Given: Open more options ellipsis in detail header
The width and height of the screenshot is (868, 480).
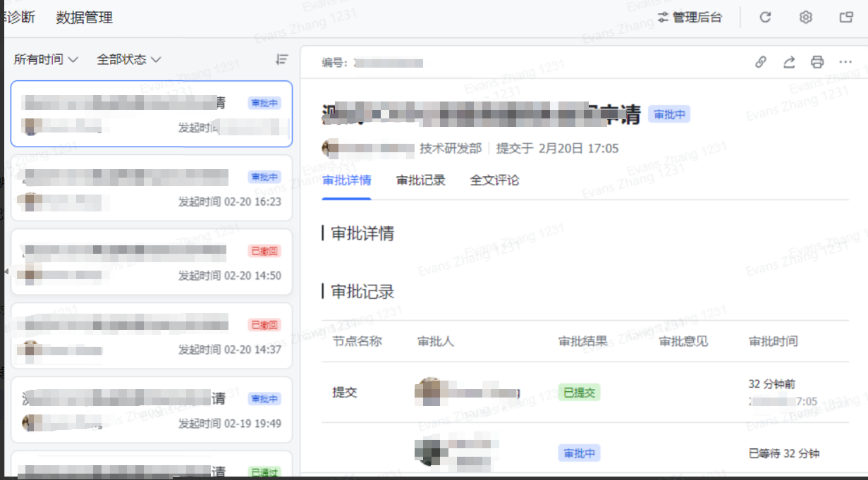Looking at the screenshot, I should tap(846, 62).
